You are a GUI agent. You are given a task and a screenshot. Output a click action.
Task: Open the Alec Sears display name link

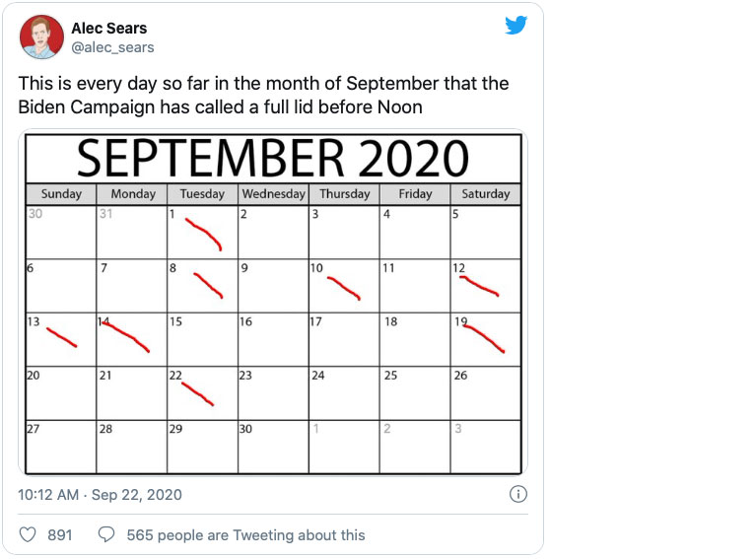point(108,28)
